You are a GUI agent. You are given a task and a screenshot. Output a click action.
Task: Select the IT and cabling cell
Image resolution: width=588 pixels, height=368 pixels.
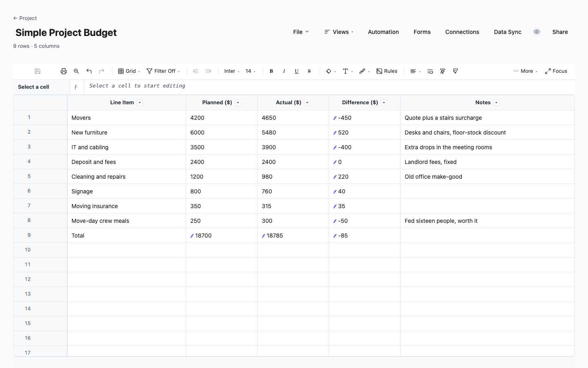tap(127, 147)
